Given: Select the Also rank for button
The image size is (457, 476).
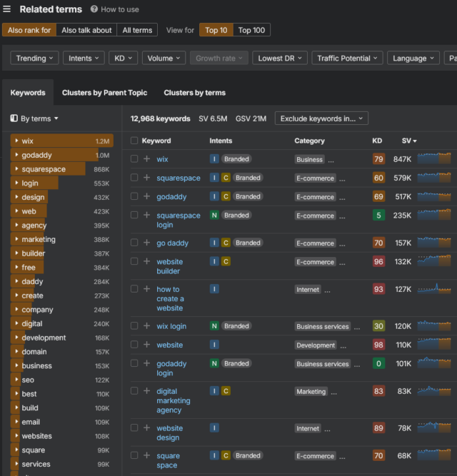Looking at the screenshot, I should (29, 30).
